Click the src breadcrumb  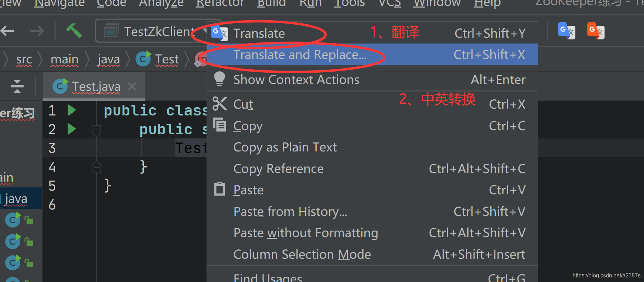coord(24,59)
